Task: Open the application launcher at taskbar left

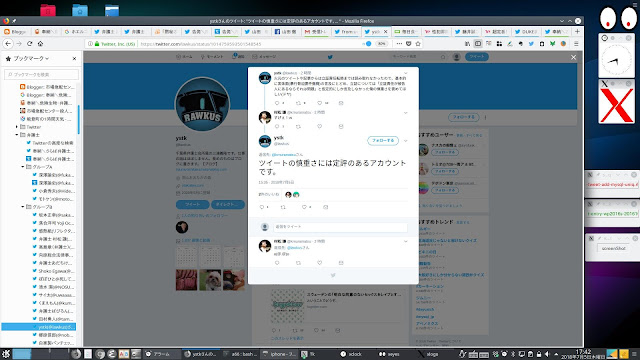Action: coord(6,354)
